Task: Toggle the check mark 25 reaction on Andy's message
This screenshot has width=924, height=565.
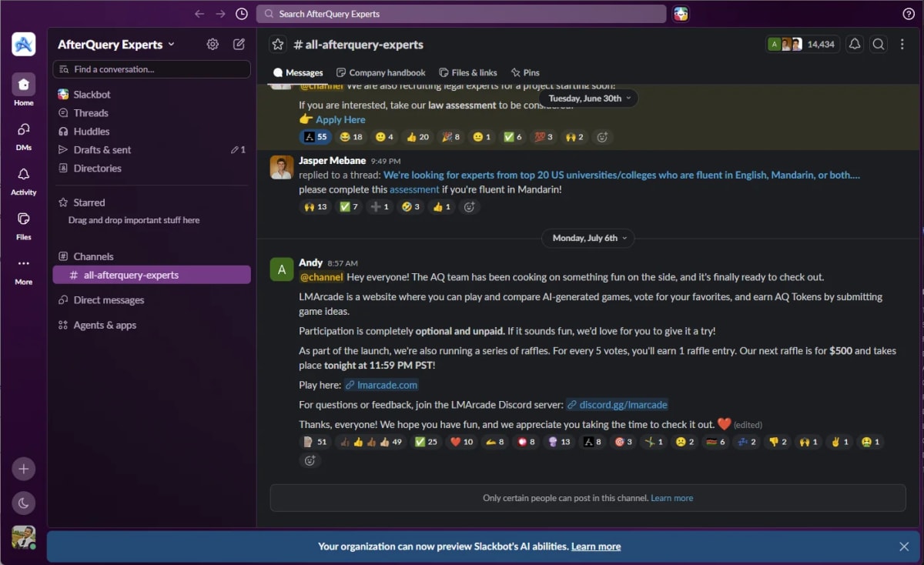Action: 425,442
